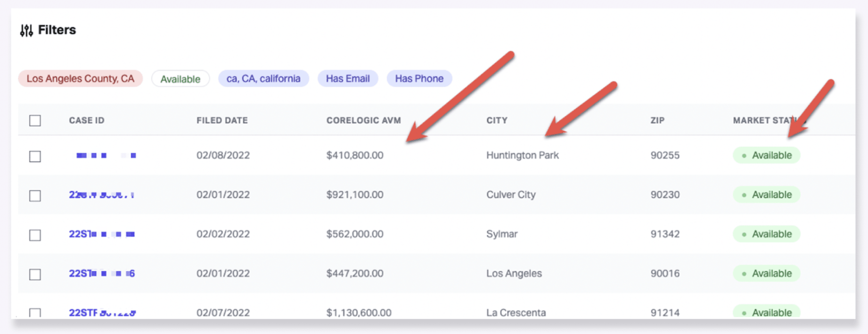Sort by the City column header

click(x=497, y=121)
